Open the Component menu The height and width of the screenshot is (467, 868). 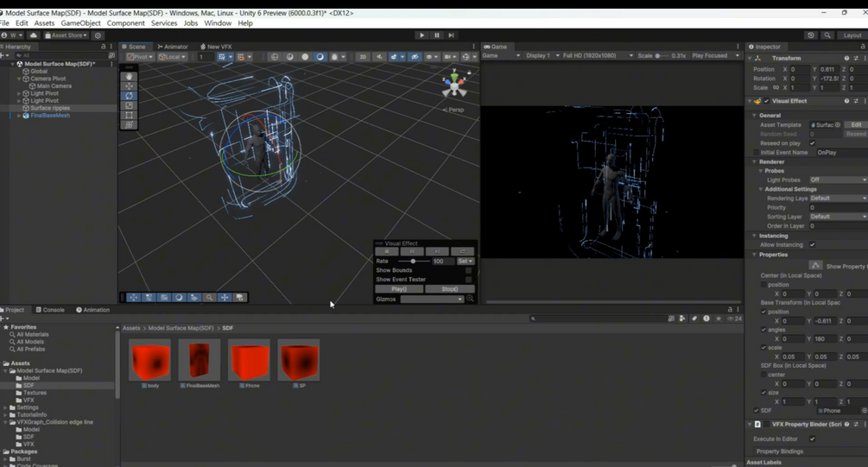(125, 23)
